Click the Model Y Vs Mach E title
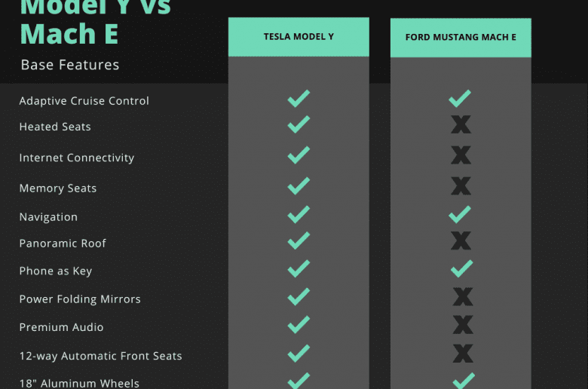588x389 pixels. click(95, 22)
